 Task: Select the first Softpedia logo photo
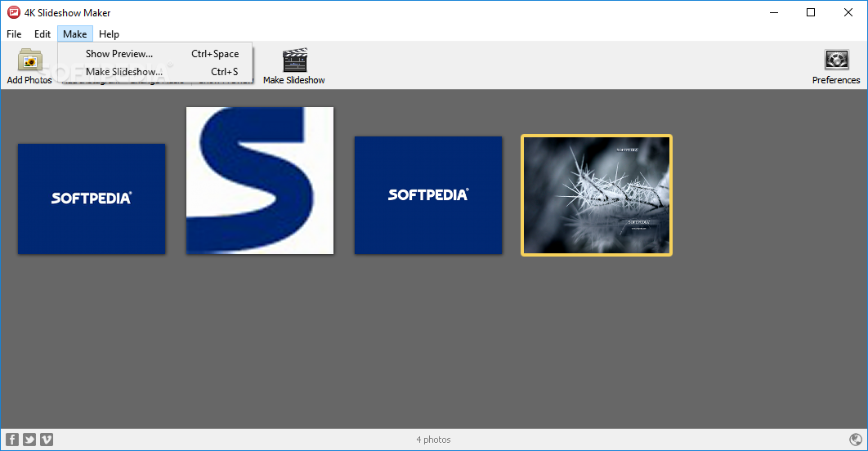click(92, 199)
